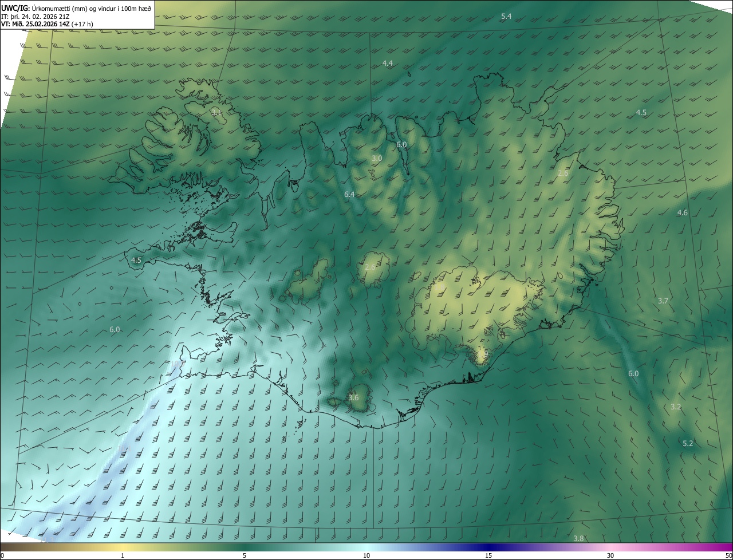Screen dimensions: 733x560
Task: Click the 6.4 value label
Action: [x=349, y=195]
